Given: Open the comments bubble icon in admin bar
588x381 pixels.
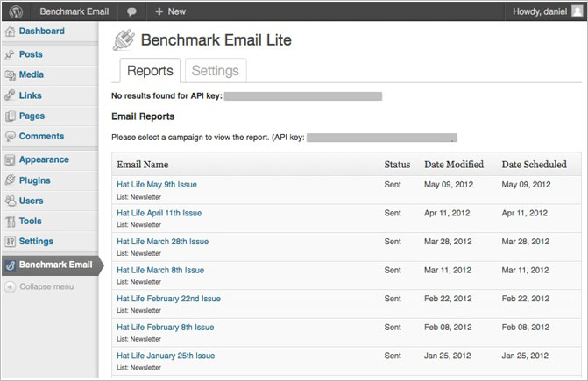Looking at the screenshot, I should click(131, 11).
